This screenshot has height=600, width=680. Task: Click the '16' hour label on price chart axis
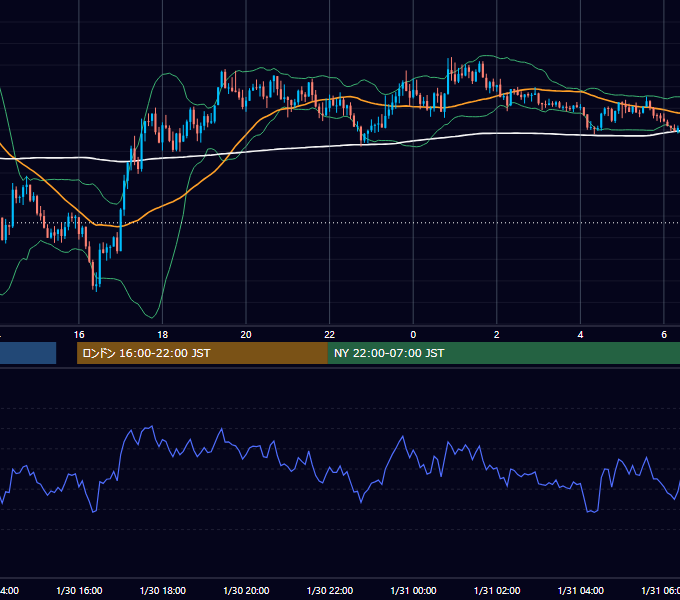pos(79,335)
